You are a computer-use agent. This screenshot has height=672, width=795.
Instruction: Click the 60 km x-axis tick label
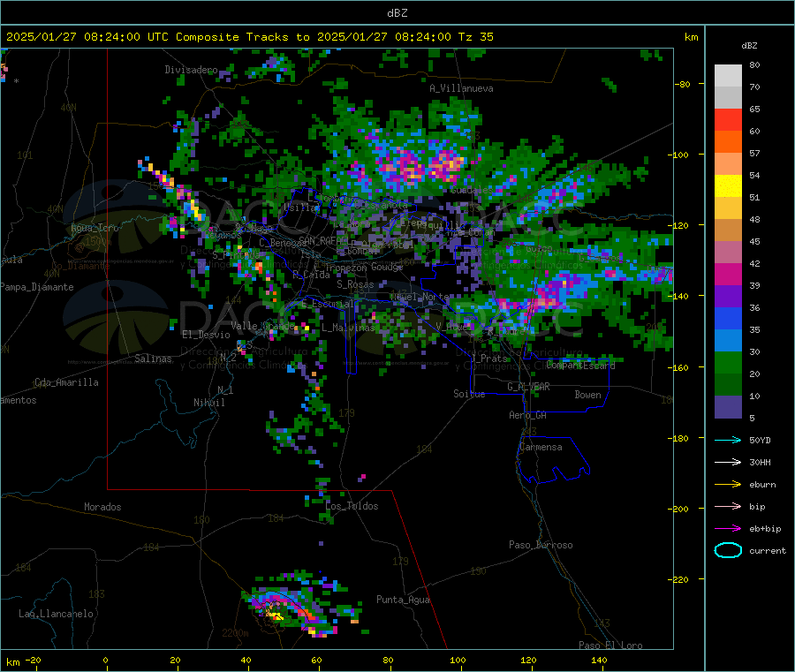[316, 660]
